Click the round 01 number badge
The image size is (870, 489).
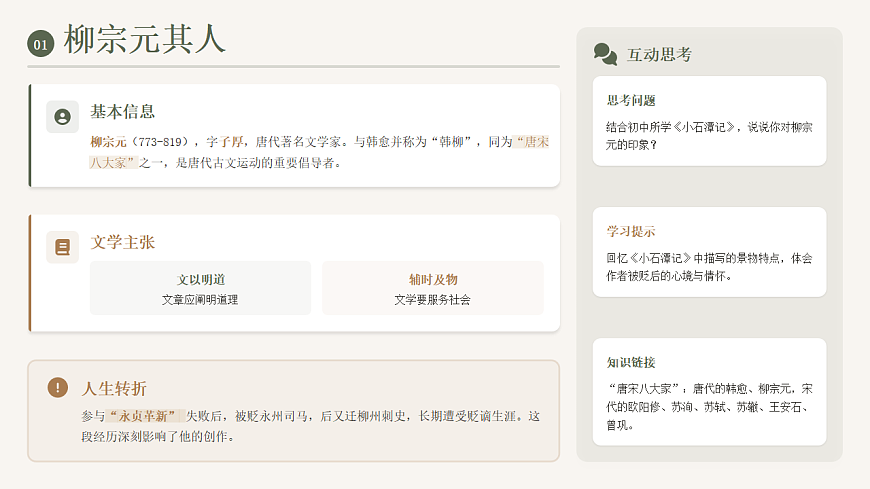(x=41, y=44)
